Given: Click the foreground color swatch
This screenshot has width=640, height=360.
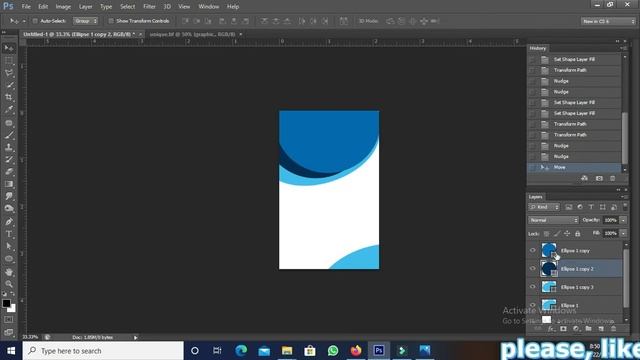Looking at the screenshot, I should click(x=6, y=303).
